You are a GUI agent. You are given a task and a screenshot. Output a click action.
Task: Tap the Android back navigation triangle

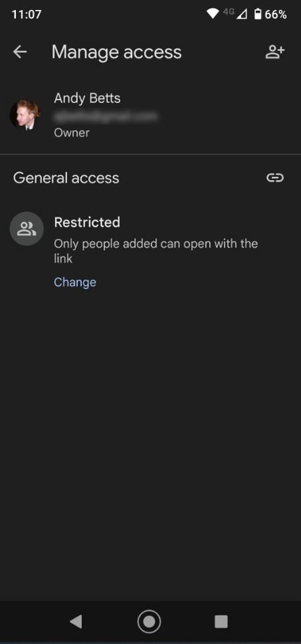[x=76, y=622]
